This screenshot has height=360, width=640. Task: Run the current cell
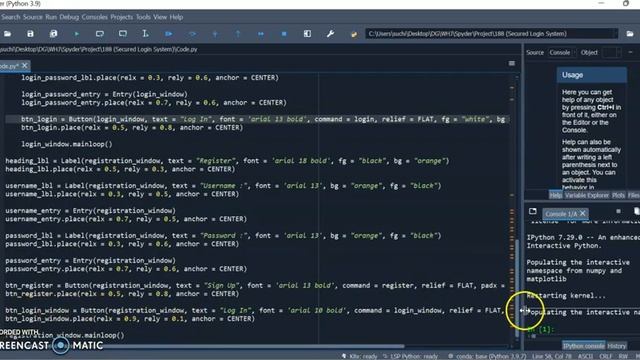(100, 34)
